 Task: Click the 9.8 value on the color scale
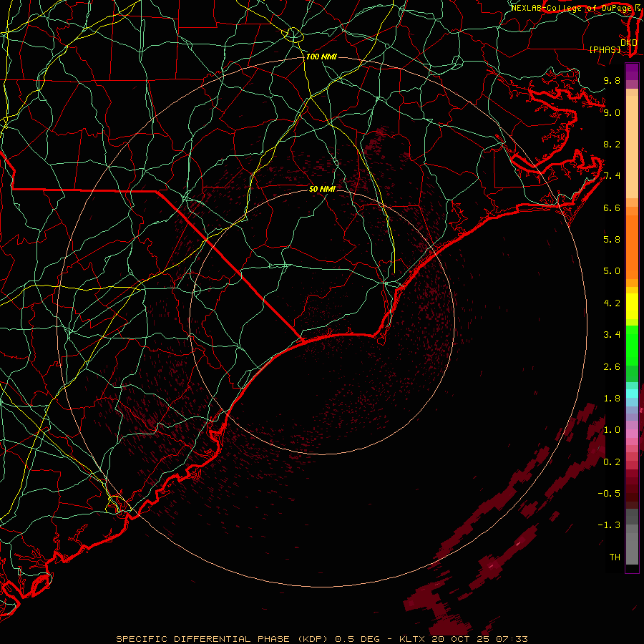point(612,80)
